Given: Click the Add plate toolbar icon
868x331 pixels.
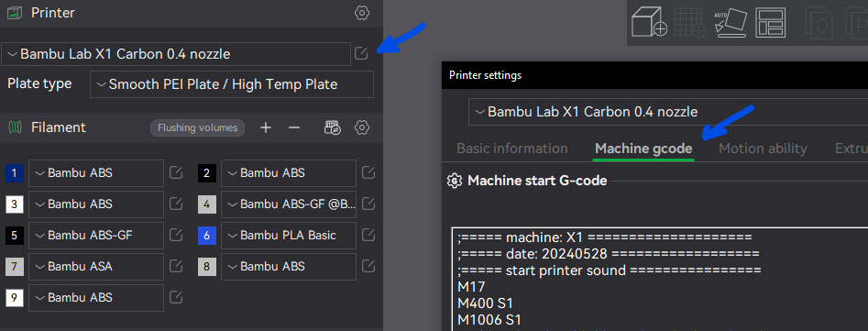Looking at the screenshot, I should click(690, 22).
